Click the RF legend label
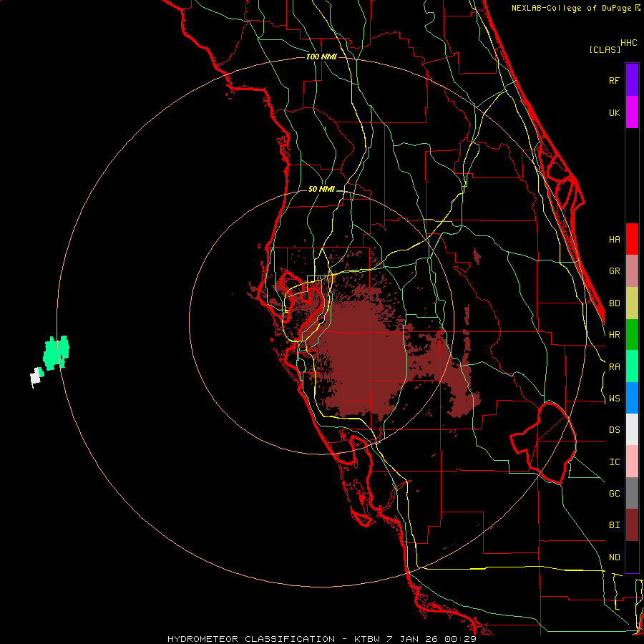This screenshot has width=644, height=644. (x=614, y=80)
